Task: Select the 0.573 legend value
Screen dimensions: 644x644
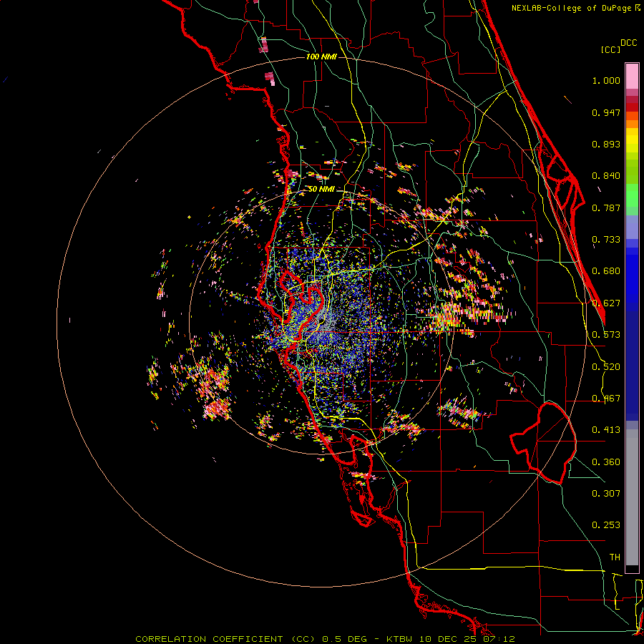Action: click(606, 335)
